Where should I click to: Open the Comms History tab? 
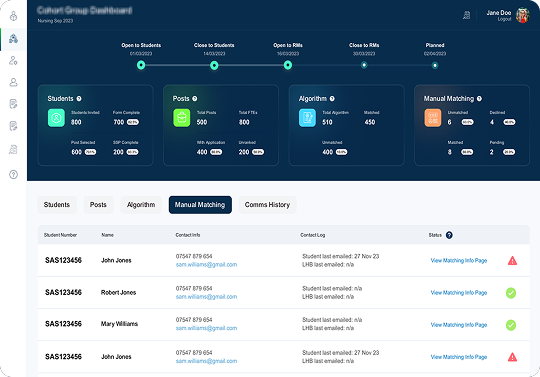pyautogui.click(x=267, y=205)
